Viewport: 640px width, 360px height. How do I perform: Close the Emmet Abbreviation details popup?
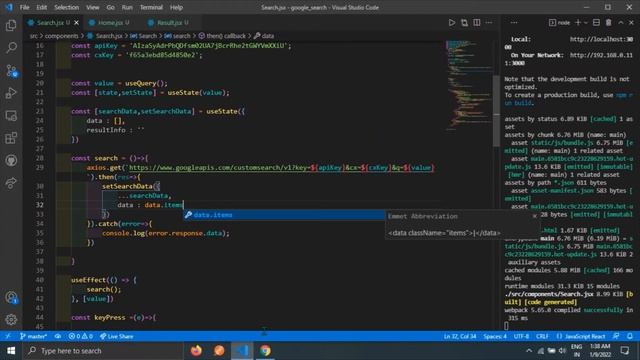pos(535,216)
